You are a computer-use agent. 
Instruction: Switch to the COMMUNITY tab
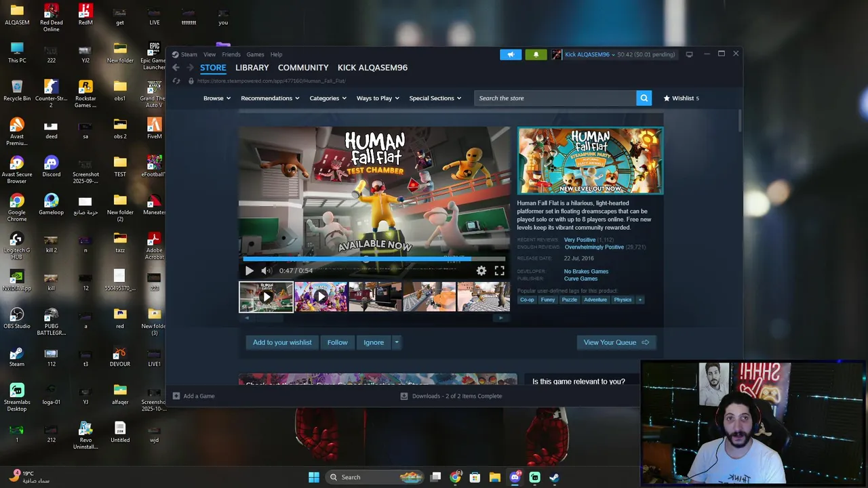[303, 68]
